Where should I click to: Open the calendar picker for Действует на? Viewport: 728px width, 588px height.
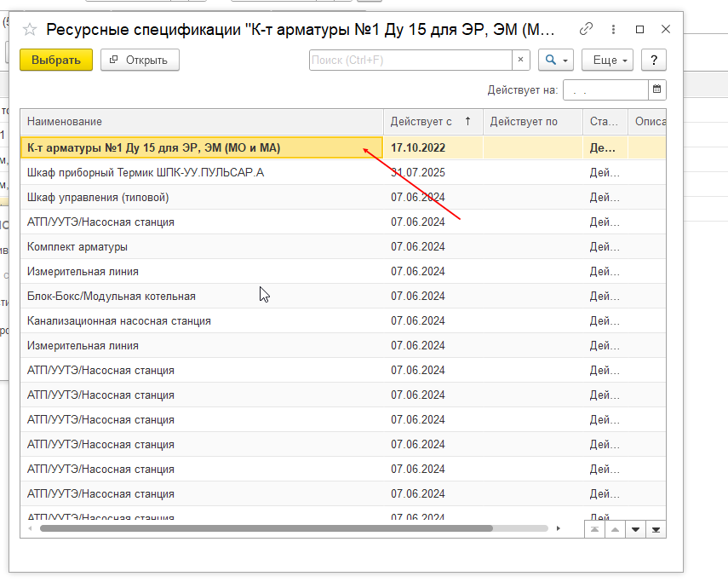tap(656, 89)
